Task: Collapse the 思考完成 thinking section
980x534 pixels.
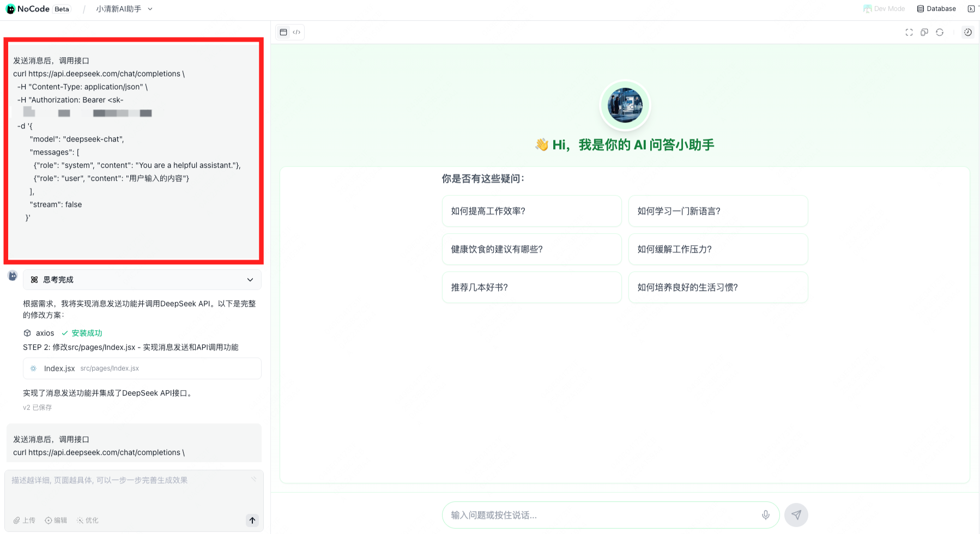Action: coord(250,280)
